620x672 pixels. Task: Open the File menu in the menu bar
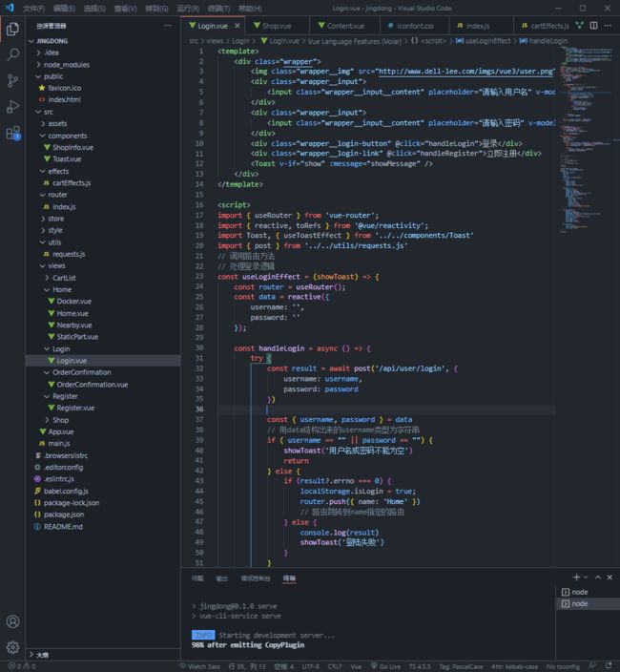tap(33, 9)
